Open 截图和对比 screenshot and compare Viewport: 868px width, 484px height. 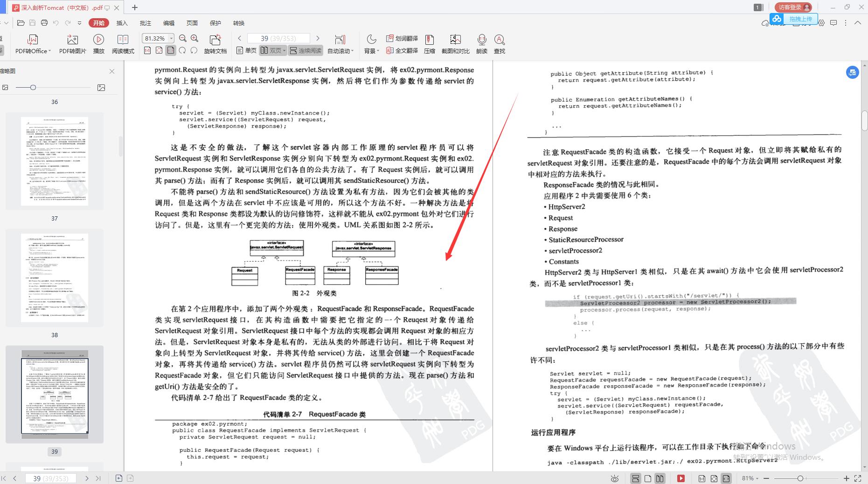click(455, 44)
